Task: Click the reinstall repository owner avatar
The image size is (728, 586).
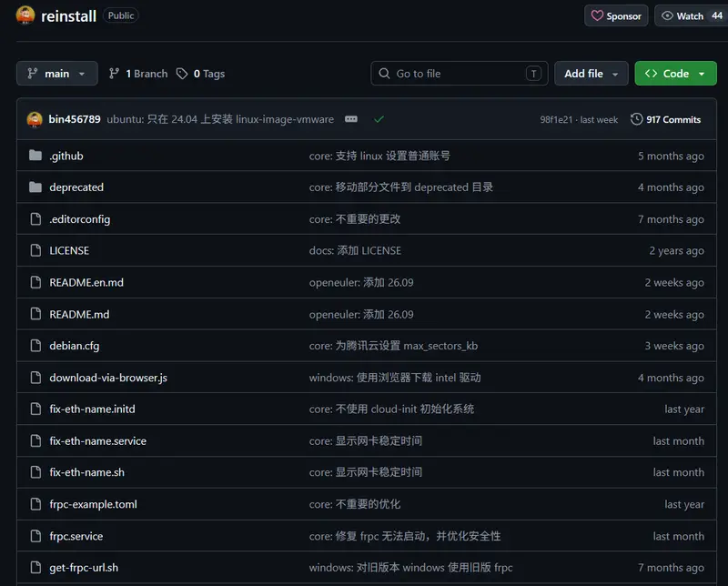Action: [x=25, y=15]
